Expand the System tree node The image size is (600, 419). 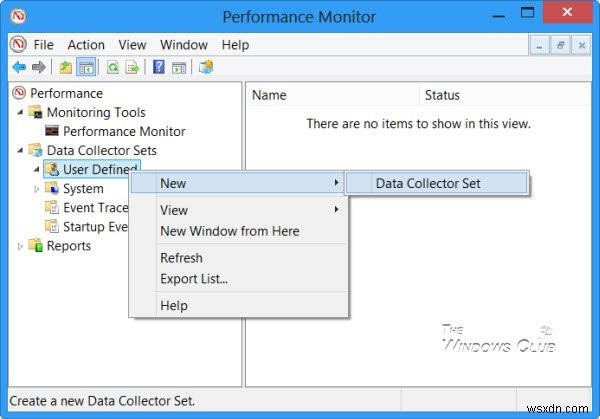pos(37,189)
